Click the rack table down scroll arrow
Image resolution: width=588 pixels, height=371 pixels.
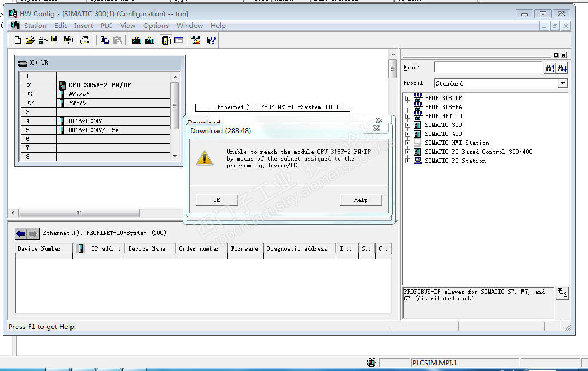pyautogui.click(x=175, y=156)
